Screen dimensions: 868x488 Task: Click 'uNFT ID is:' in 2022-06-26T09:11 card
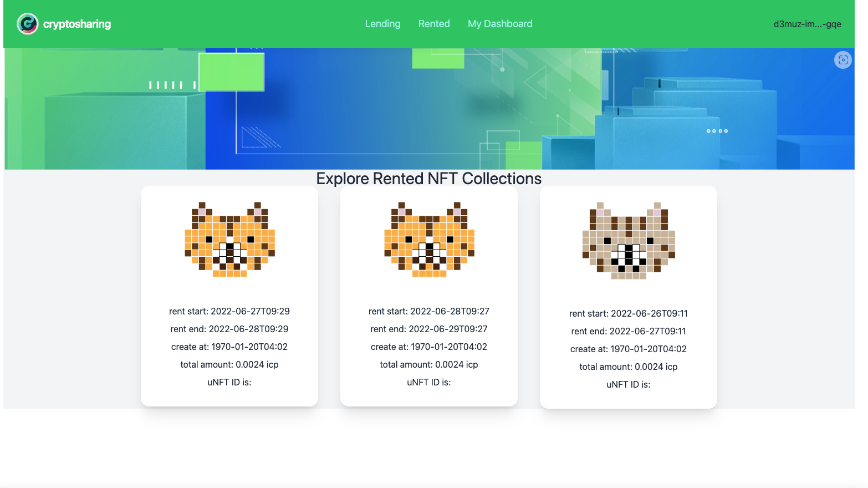(629, 384)
